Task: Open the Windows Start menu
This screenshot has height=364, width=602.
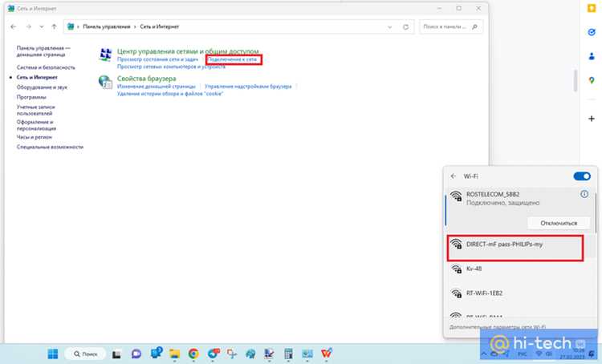Action: point(53,354)
